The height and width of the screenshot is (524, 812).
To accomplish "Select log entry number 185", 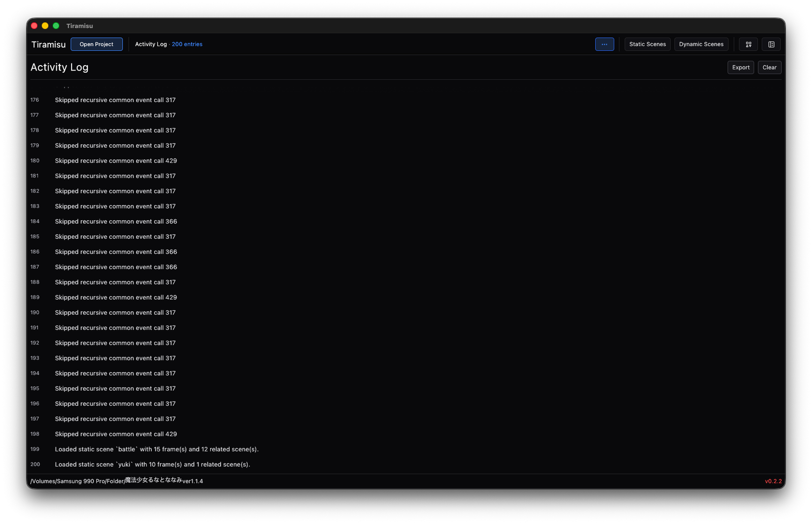I will coord(406,237).
